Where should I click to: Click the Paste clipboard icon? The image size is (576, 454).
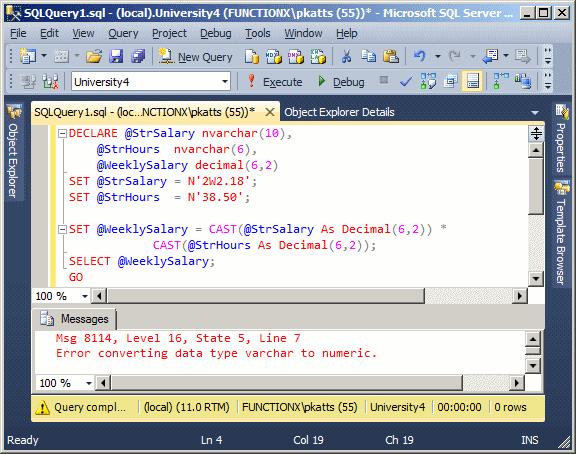click(390, 57)
